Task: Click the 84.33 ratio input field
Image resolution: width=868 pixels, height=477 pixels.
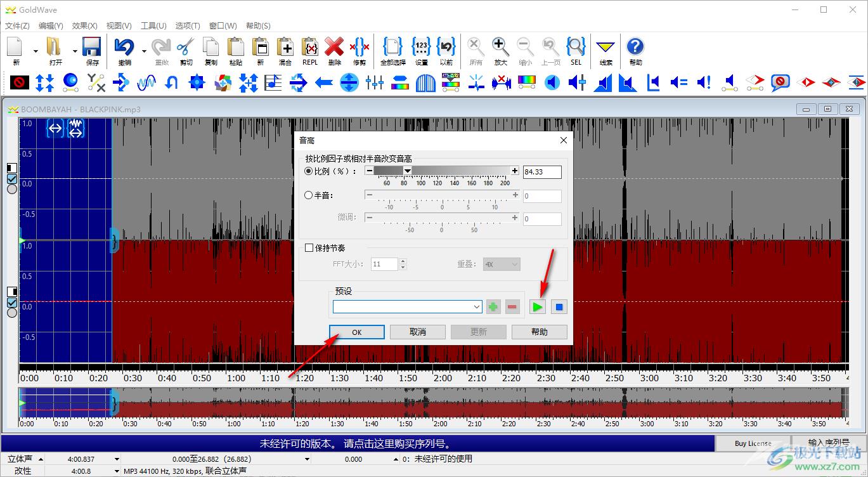Action: pyautogui.click(x=542, y=172)
